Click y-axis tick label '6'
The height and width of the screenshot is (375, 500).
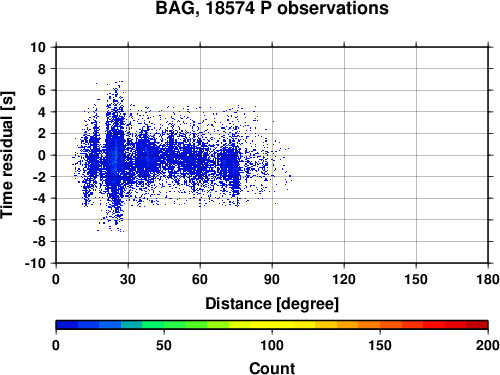point(42,90)
